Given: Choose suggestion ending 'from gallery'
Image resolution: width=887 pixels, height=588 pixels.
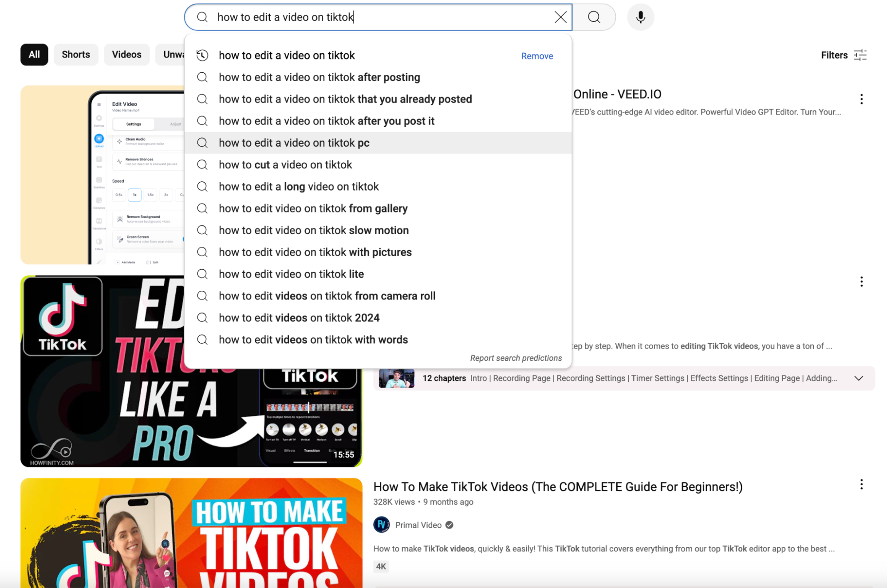Looking at the screenshot, I should pos(378,208).
